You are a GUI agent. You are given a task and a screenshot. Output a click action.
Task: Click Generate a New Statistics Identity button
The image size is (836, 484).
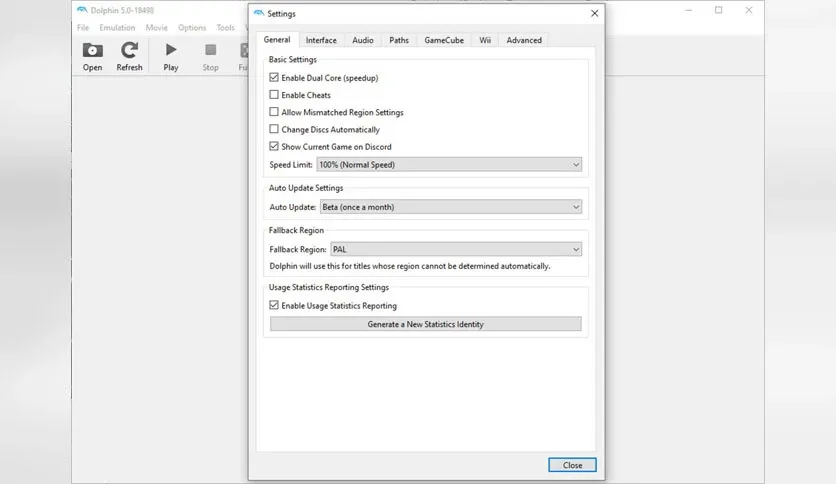pos(425,324)
